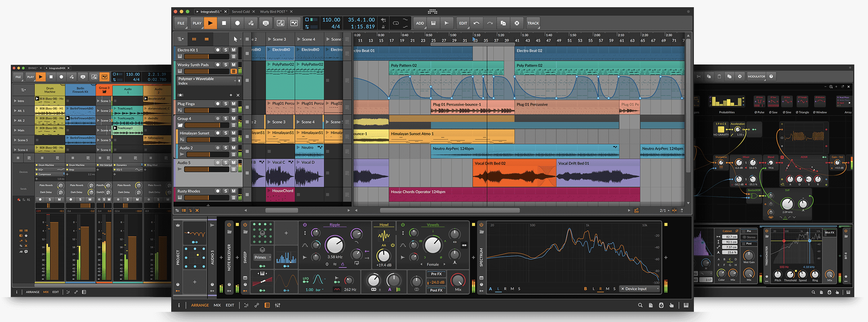Open the EDIT menu in the center toolbar
Image resolution: width=868 pixels, height=322 pixels.
[x=463, y=23]
